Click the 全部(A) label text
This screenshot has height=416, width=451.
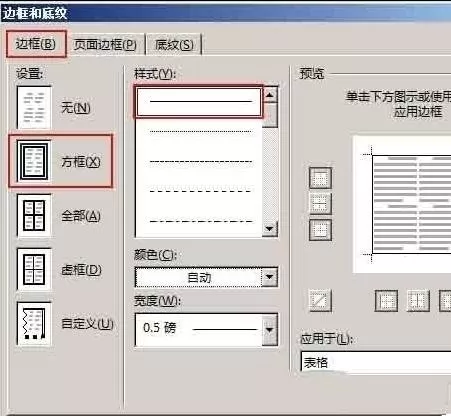pos(81,216)
